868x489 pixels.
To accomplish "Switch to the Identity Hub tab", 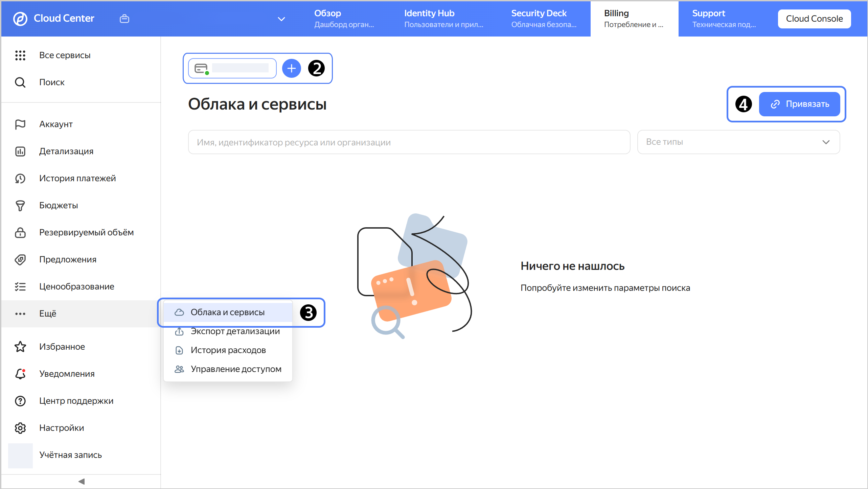I will click(x=443, y=19).
